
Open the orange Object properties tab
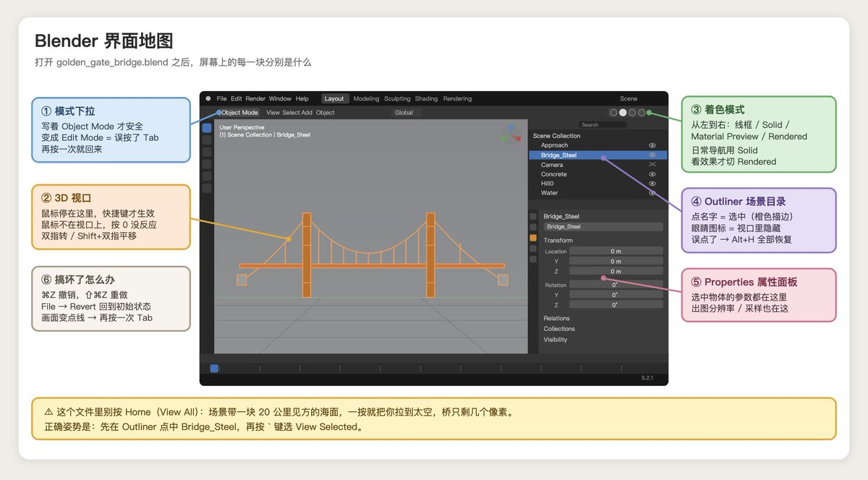[x=533, y=238]
